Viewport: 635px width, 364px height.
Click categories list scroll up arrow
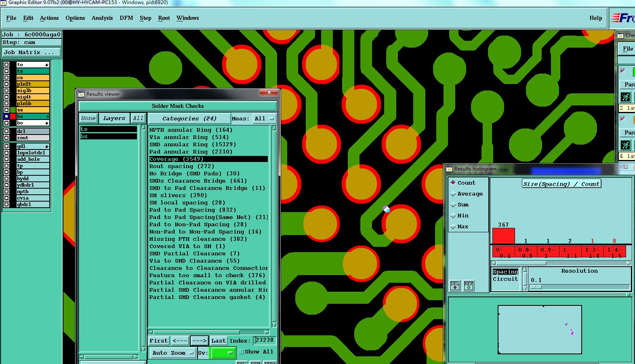coord(275,128)
